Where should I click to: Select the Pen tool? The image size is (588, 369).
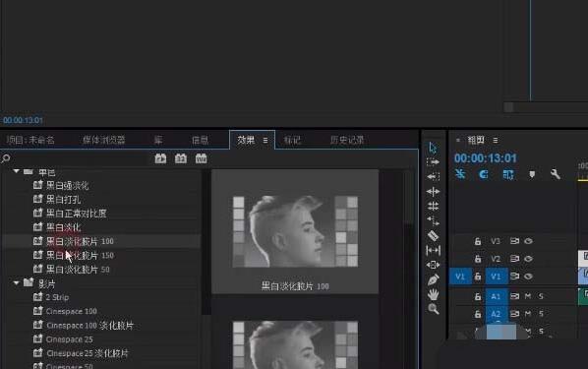(x=433, y=280)
